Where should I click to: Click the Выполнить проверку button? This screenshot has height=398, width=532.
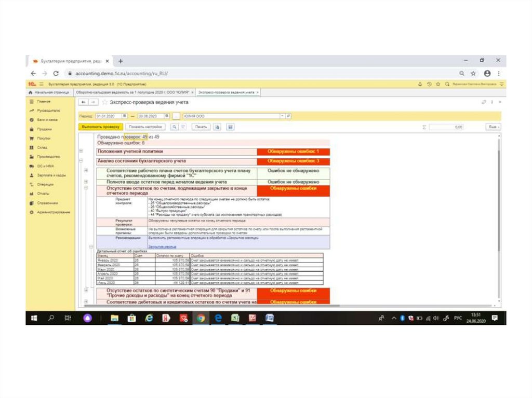[101, 127]
